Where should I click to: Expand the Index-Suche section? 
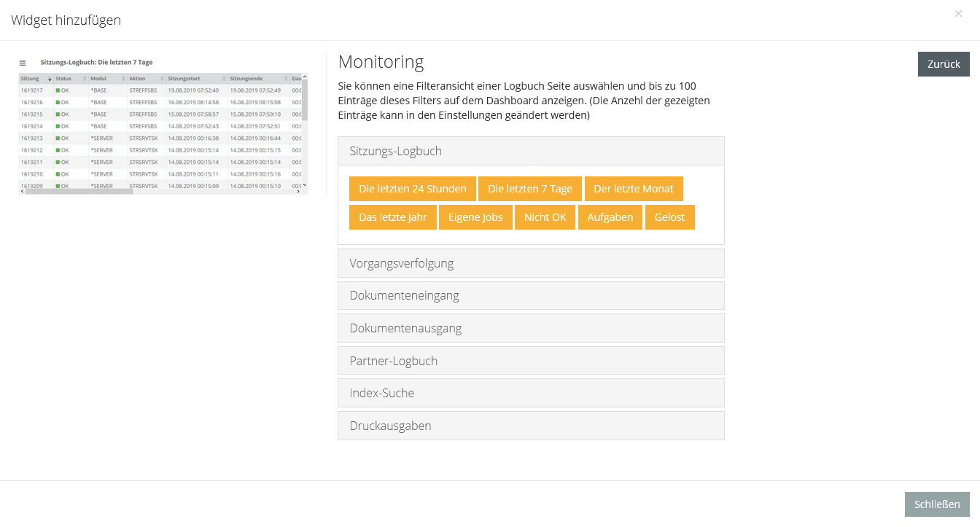coord(531,393)
